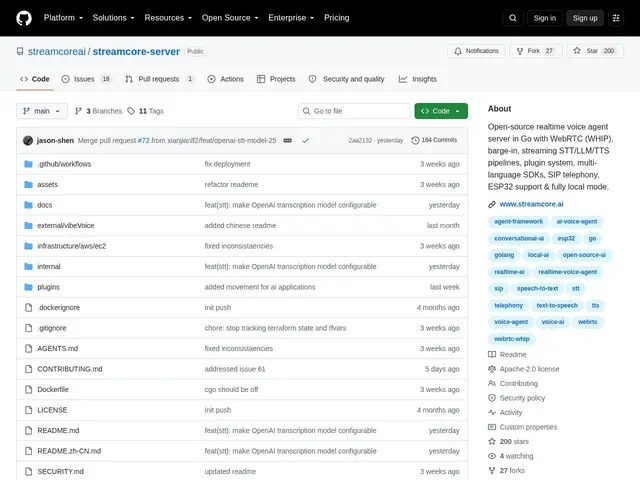Click the license scale icon
The width and height of the screenshot is (640, 480).
coord(492,369)
